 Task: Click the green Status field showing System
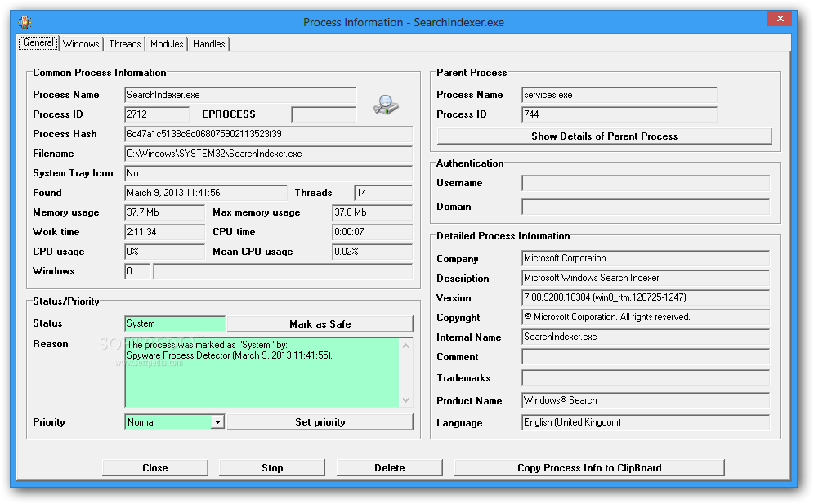(x=175, y=323)
